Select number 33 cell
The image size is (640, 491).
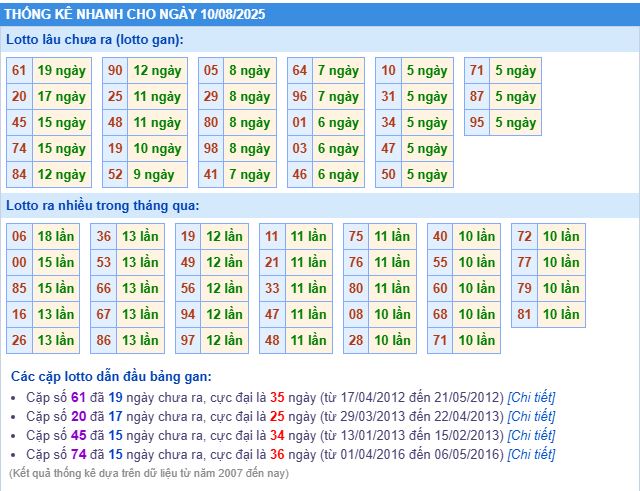point(272,289)
